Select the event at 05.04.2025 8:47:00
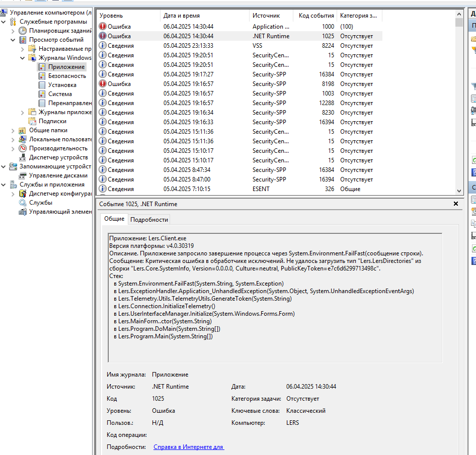The height and width of the screenshot is (455, 476). click(240, 179)
